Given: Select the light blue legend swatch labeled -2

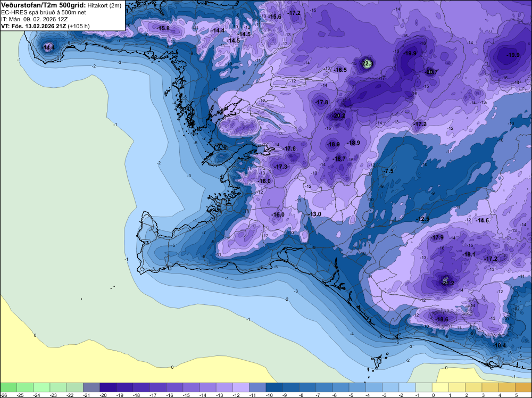Looking at the screenshot, I should click(x=407, y=387).
